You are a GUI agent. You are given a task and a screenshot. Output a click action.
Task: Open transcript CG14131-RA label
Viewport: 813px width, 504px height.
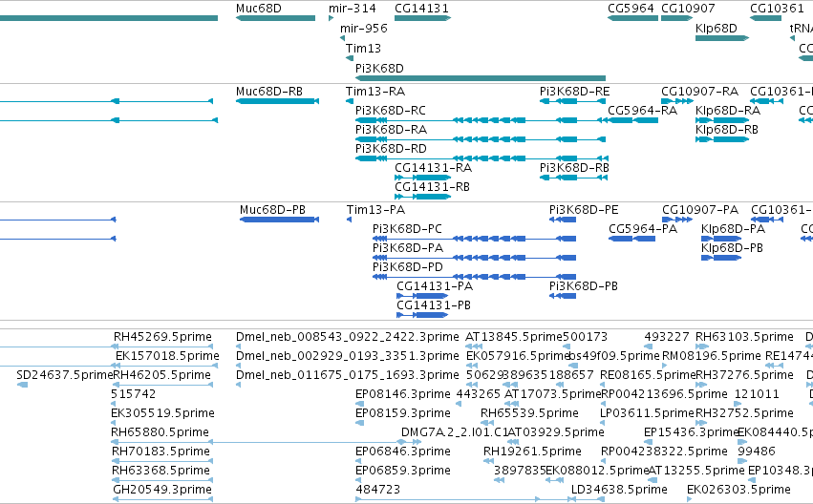point(433,168)
